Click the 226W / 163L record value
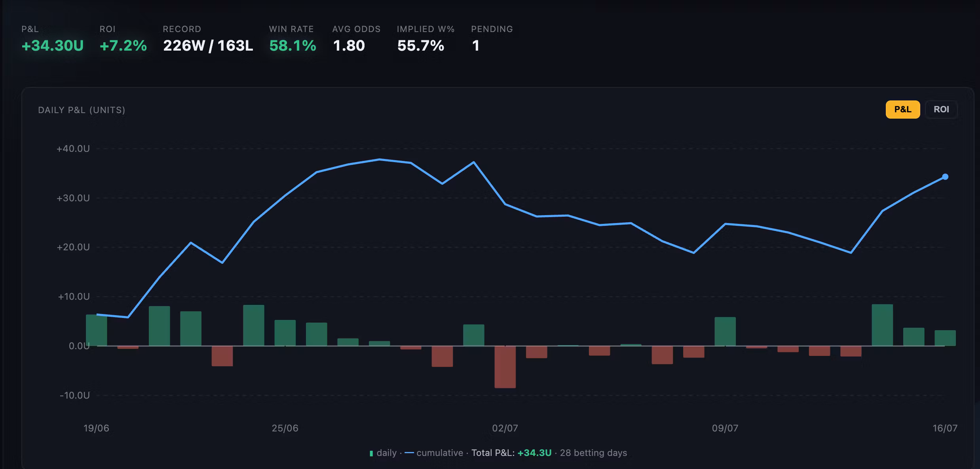980x469 pixels. [x=208, y=46]
